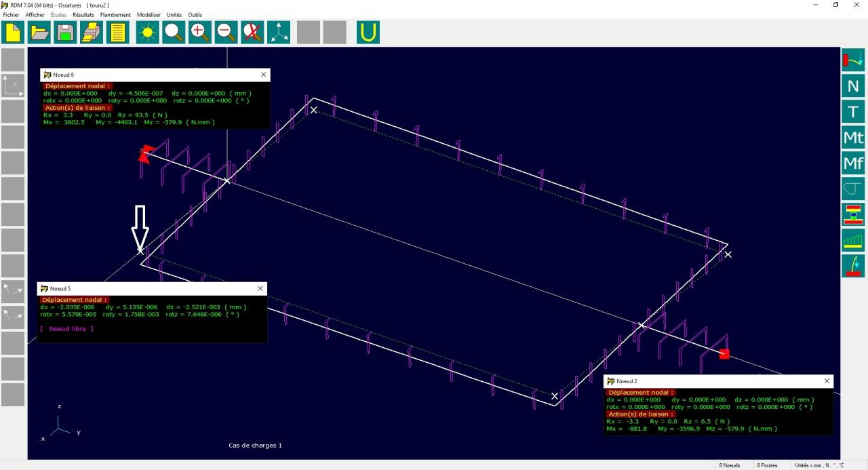Viewport: 868px width, 470px height.
Task: Close the Noeud 2 info window
Action: pos(827,381)
